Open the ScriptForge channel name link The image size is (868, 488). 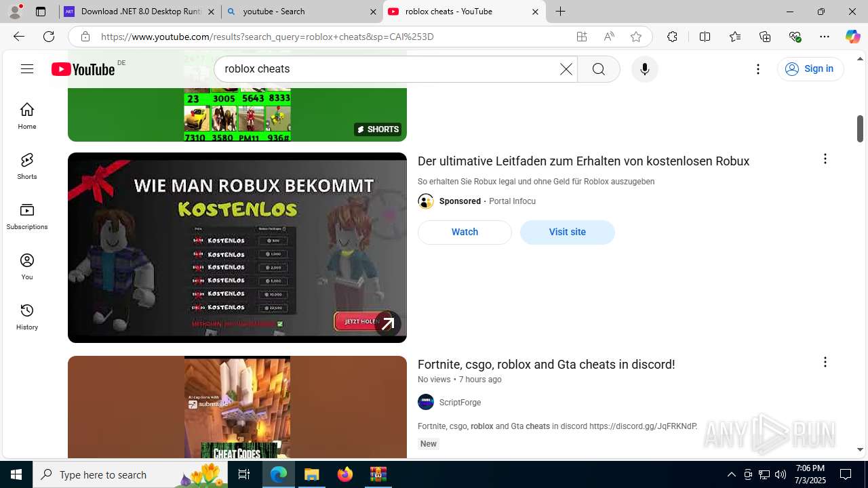(460, 403)
